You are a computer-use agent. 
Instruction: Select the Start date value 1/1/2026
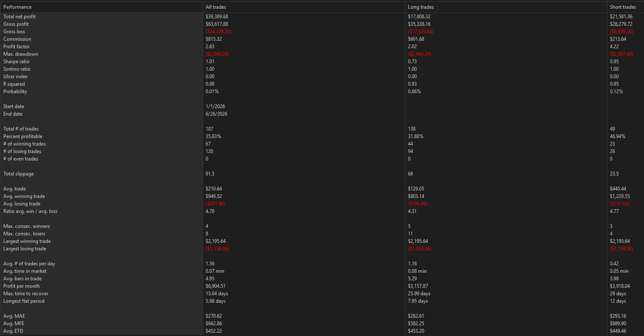(215, 106)
